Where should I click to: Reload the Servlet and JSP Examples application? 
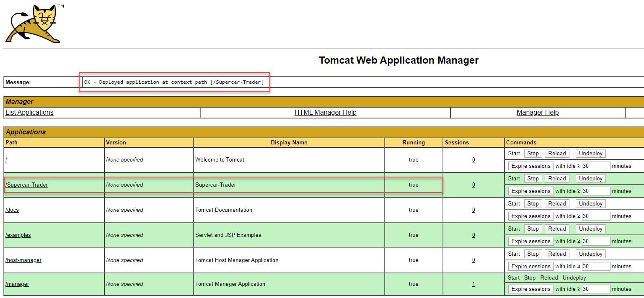coord(557,229)
